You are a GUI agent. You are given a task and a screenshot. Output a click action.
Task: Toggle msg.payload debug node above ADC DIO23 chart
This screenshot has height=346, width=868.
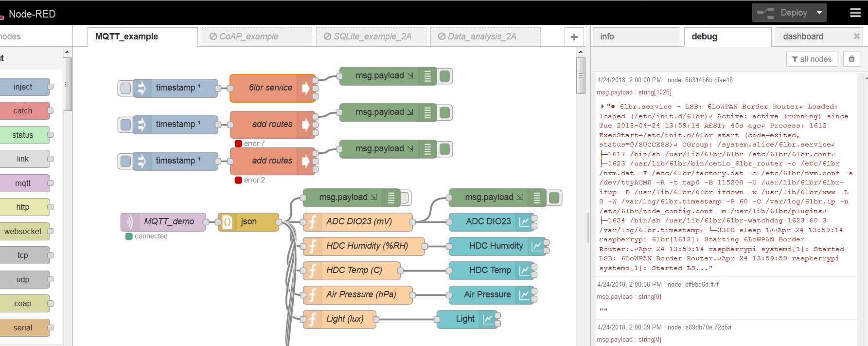click(554, 198)
